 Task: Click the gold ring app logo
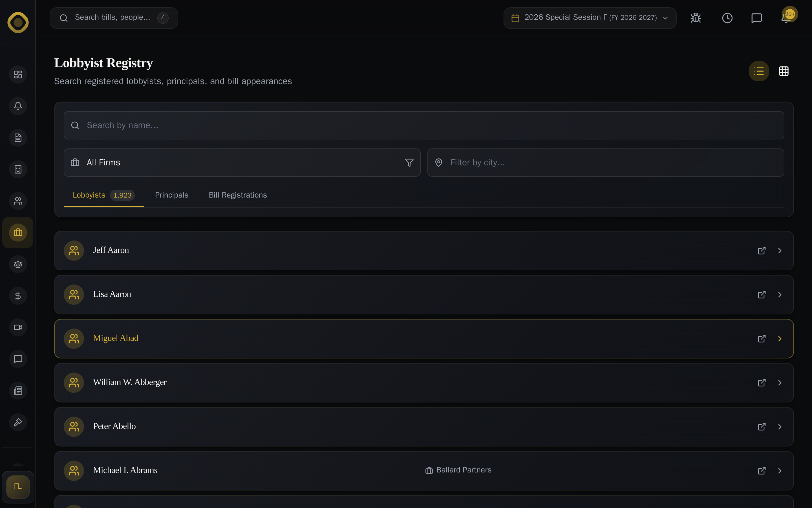(x=18, y=23)
